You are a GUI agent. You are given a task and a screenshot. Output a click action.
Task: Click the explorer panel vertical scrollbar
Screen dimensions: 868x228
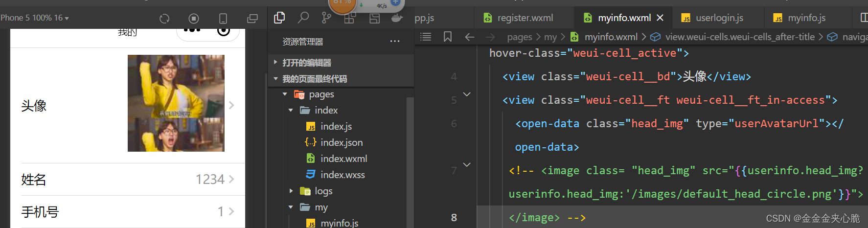click(410, 162)
